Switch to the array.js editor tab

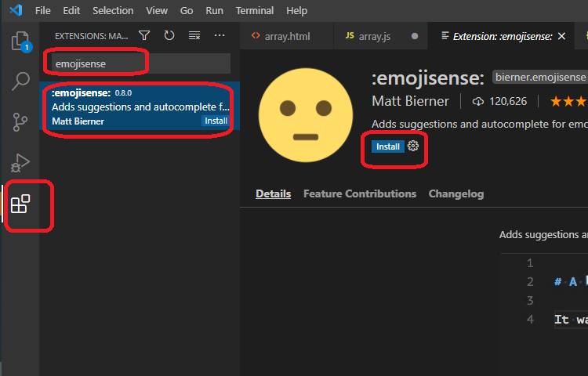click(380, 36)
